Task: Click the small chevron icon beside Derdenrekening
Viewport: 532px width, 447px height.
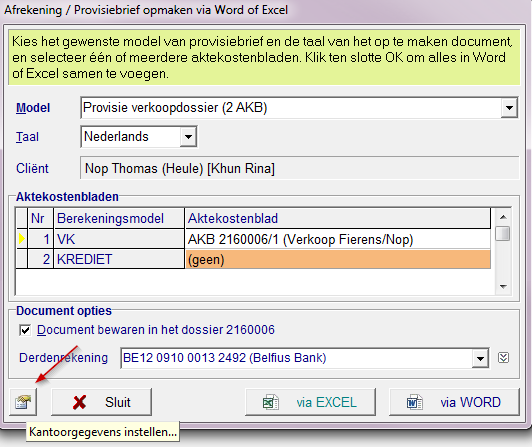Action: (x=503, y=358)
